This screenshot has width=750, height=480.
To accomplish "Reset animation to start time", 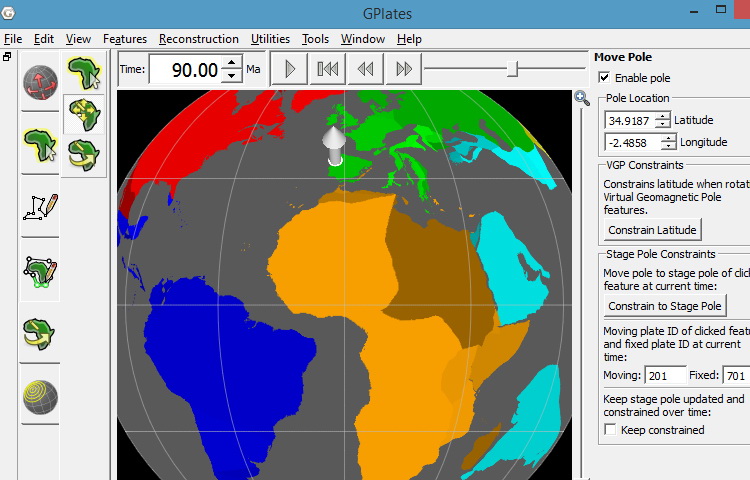I will 328,69.
